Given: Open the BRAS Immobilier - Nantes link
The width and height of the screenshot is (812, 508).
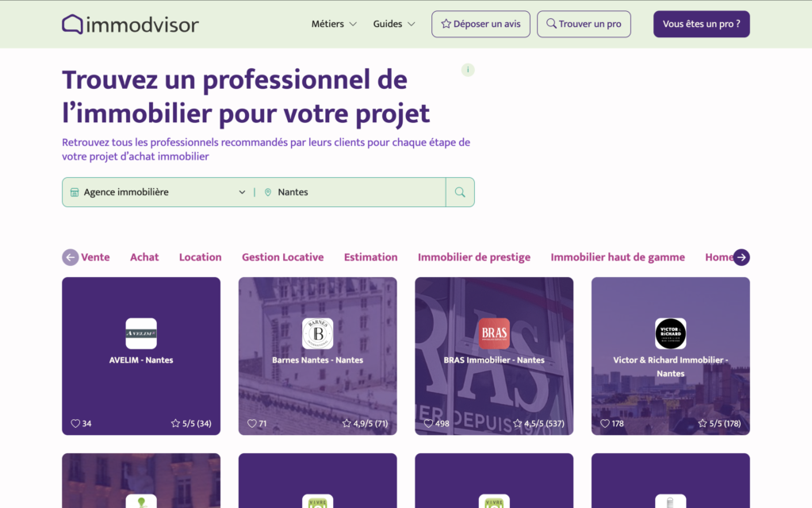Looking at the screenshot, I should [494, 360].
